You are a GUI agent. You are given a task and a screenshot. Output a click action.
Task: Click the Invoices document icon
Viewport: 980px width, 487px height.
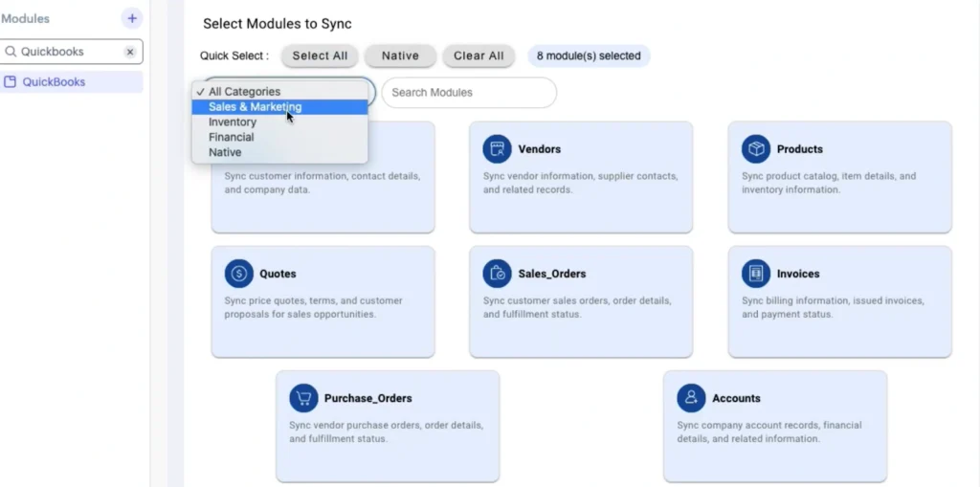point(756,274)
